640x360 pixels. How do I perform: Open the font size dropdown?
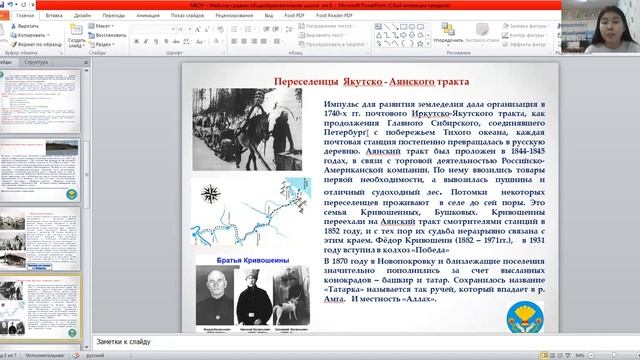pos(190,29)
